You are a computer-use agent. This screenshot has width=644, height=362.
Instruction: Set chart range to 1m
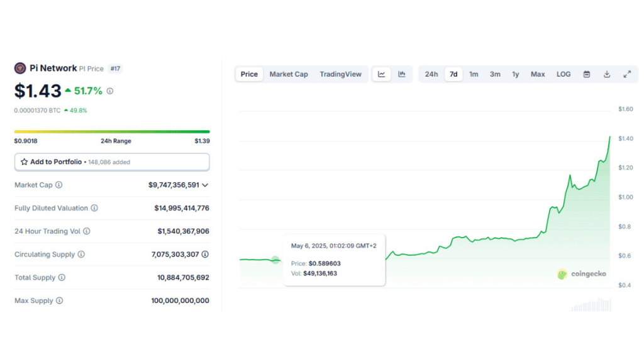click(x=474, y=74)
